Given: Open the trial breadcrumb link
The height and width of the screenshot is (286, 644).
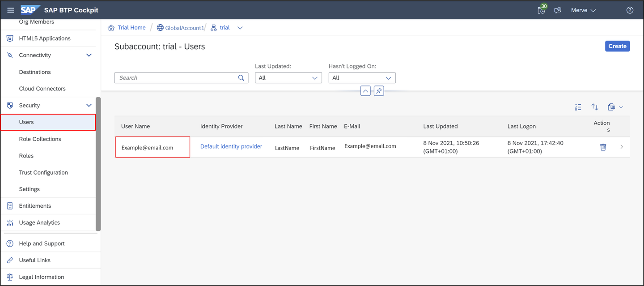Looking at the screenshot, I should [225, 28].
